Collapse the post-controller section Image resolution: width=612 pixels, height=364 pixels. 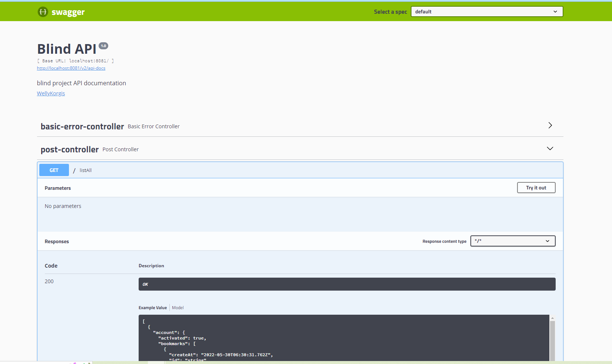pos(69,149)
